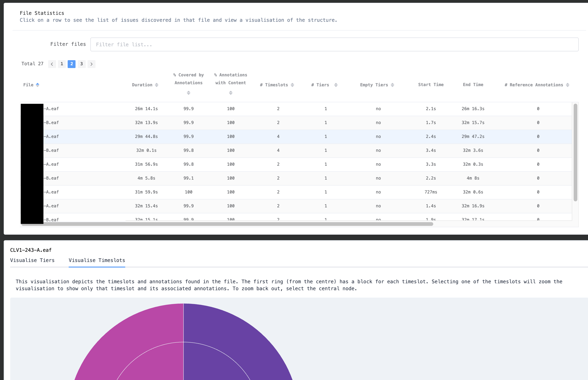
Task: Focus the Filter file list input
Action: click(334, 44)
